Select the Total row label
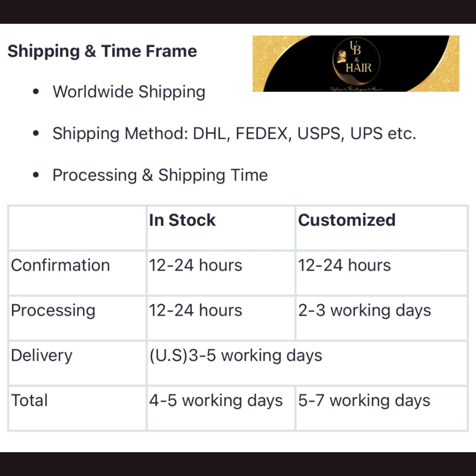Image resolution: width=476 pixels, height=476 pixels. 30,401
